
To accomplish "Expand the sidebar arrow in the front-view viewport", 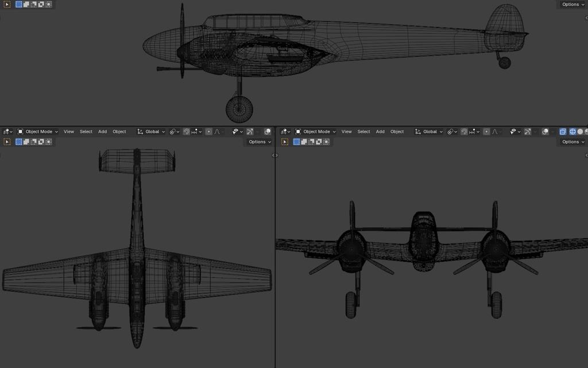I will click(586, 155).
